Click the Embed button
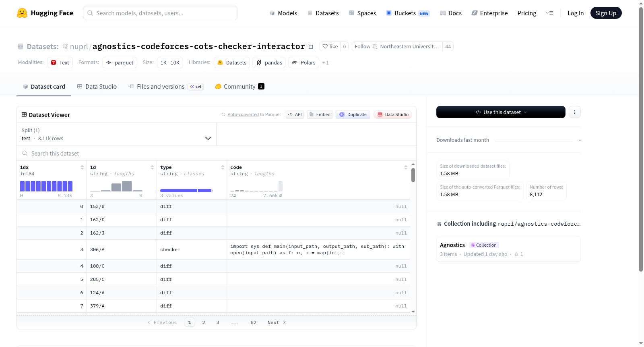 click(320, 114)
